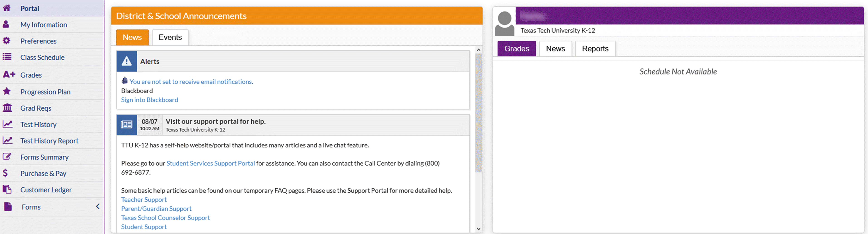
Task: Click the Preferences gear icon
Action: click(x=6, y=41)
